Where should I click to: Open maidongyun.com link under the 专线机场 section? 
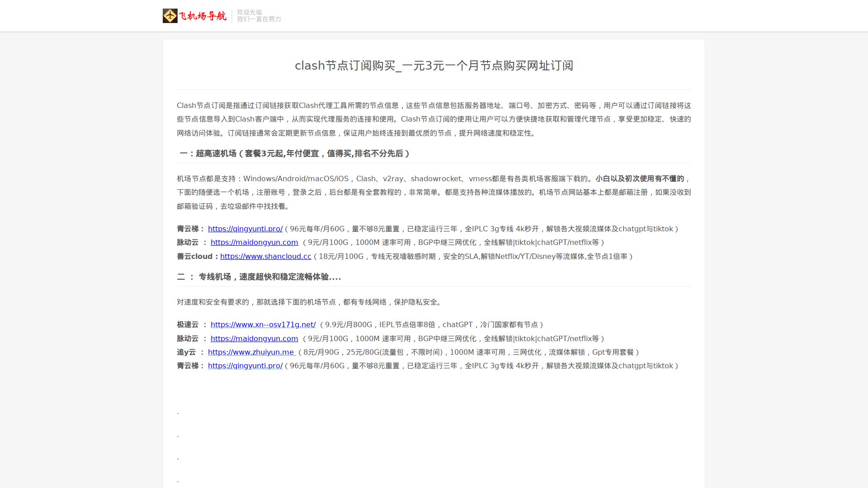254,339
